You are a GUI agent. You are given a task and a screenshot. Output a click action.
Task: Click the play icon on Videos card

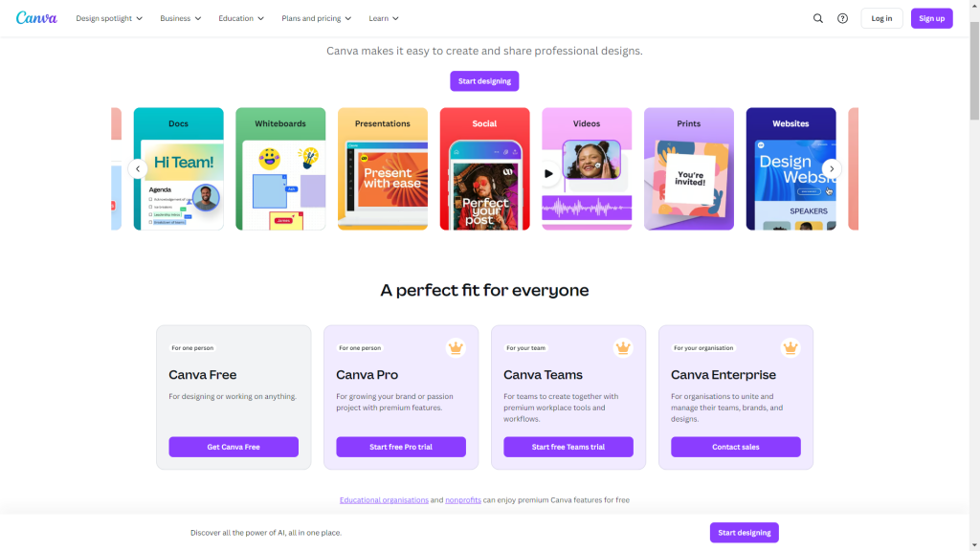(549, 174)
